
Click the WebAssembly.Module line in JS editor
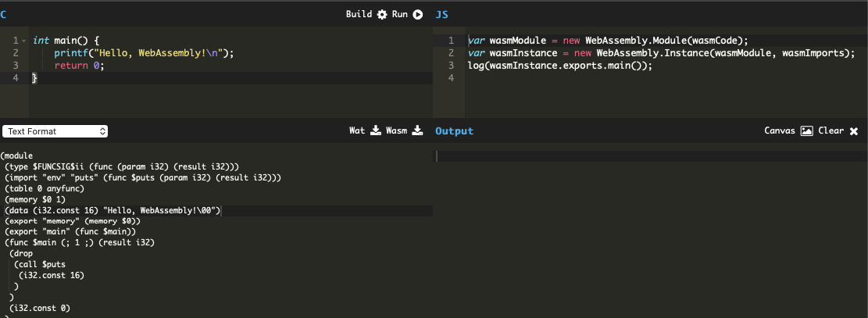(608, 41)
